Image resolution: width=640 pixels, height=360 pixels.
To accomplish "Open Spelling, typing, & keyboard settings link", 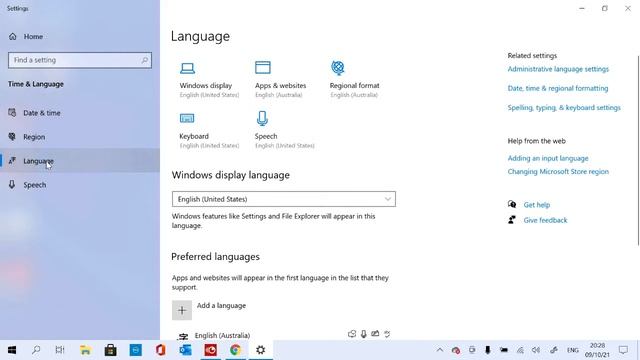I will click(564, 108).
